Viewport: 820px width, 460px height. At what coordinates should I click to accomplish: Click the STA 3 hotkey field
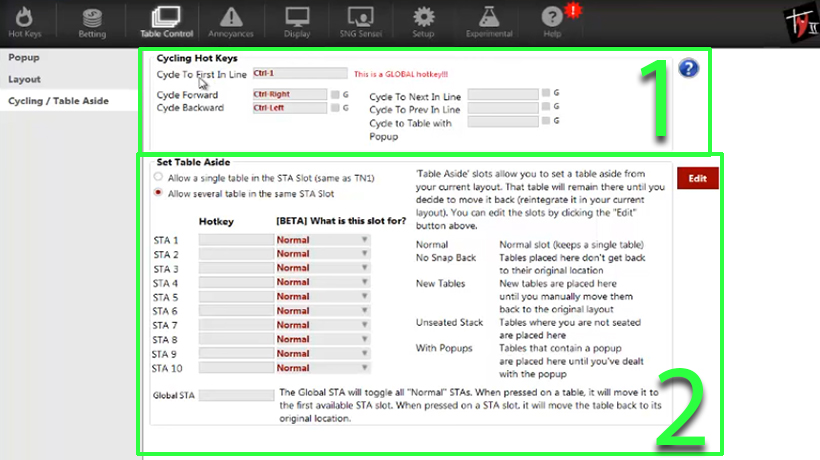tap(236, 268)
